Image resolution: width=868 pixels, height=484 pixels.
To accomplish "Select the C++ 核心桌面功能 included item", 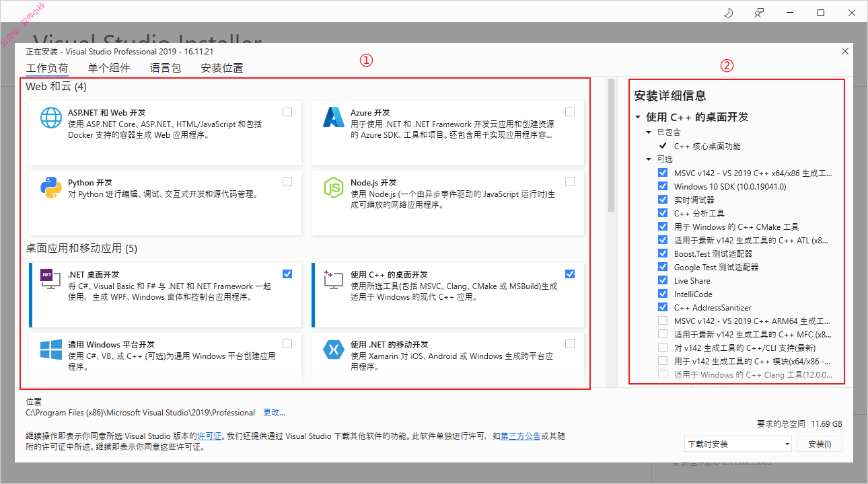I will [x=707, y=146].
